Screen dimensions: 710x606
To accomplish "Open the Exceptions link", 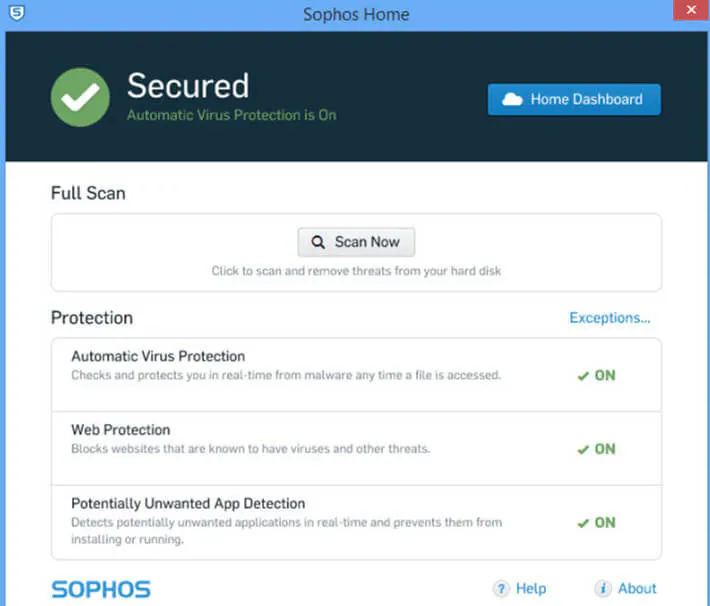I will 610,318.
